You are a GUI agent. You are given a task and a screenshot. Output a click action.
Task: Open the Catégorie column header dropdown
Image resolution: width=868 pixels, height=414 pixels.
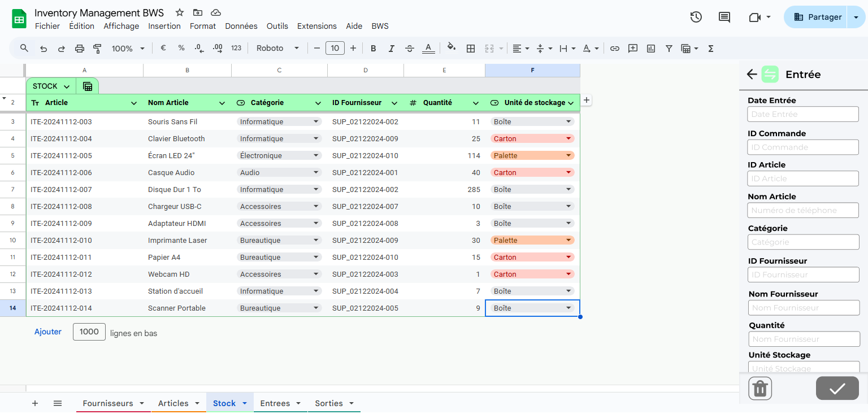point(318,103)
